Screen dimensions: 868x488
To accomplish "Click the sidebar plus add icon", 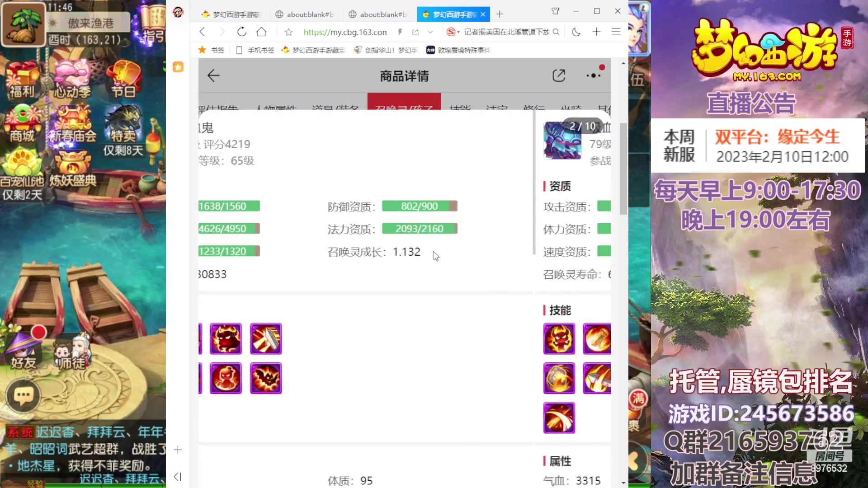I will click(x=178, y=450).
